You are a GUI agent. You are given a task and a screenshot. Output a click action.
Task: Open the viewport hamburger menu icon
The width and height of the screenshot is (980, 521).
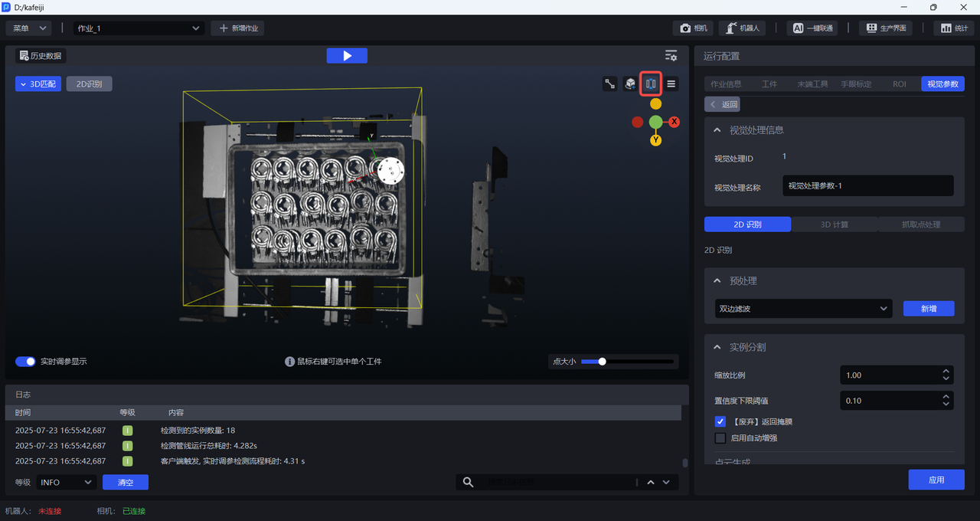[671, 84]
